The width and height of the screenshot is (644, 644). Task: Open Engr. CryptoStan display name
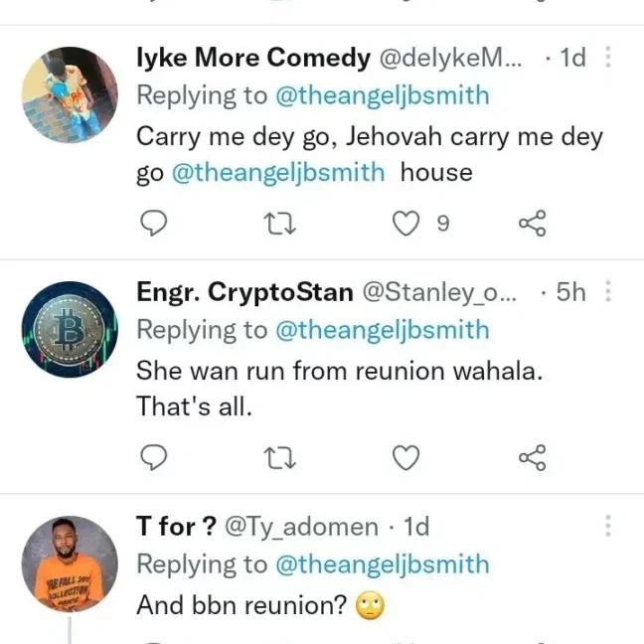click(244, 292)
